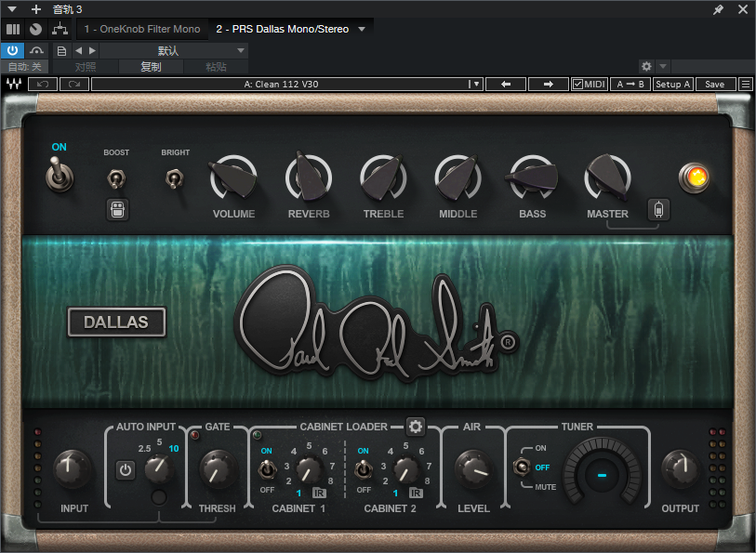Click the Cabinet 2 selector knob

point(406,469)
